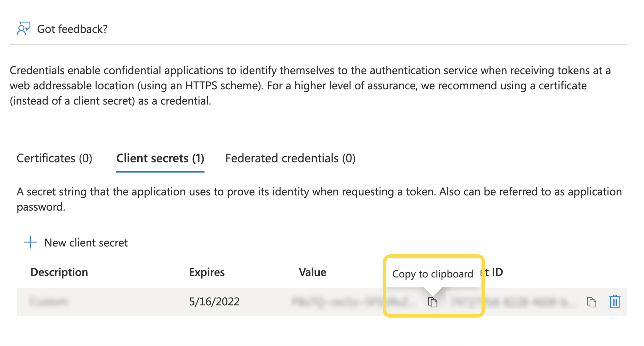The width and height of the screenshot is (644, 346).
Task: Select the Client secrets tab
Action: (160, 158)
